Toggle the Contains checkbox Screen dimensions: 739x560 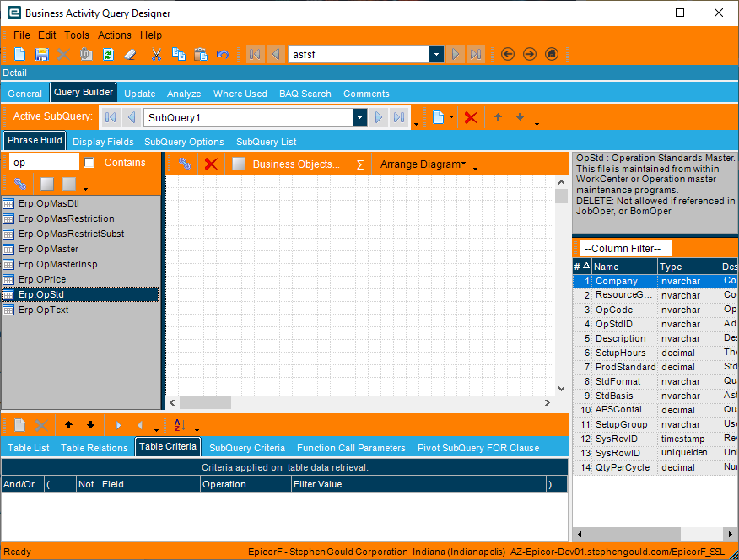[x=89, y=163]
